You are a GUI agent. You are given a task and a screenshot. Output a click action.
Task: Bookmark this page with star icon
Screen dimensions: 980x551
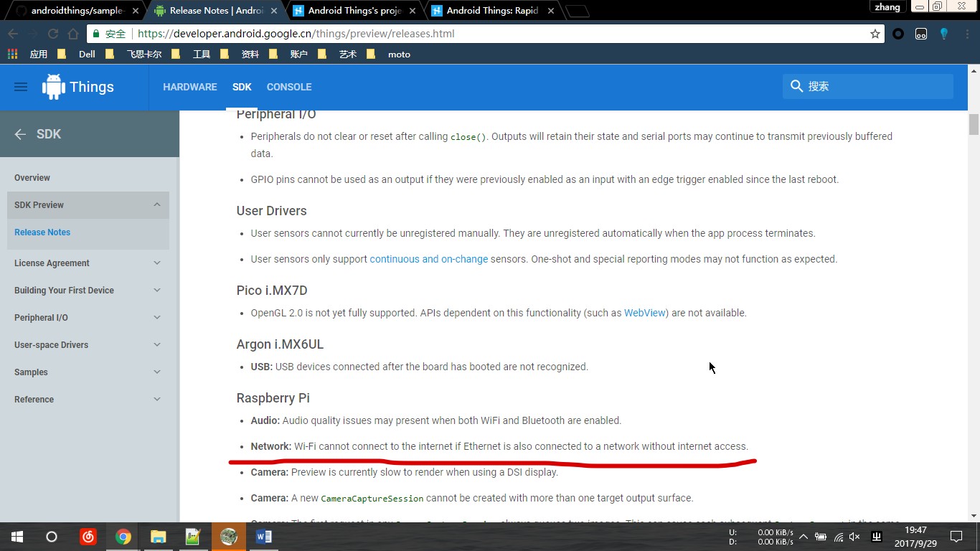875,34
